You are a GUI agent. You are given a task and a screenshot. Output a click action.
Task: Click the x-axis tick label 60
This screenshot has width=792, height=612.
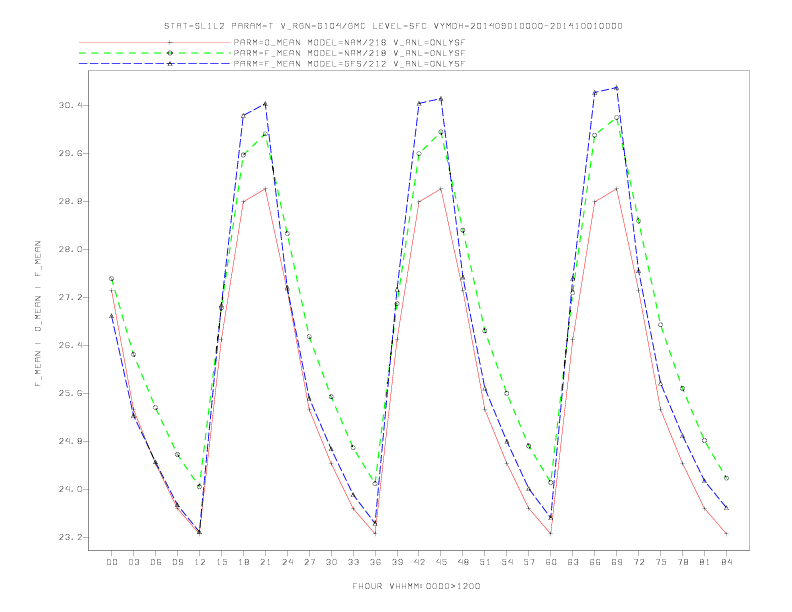pos(551,562)
